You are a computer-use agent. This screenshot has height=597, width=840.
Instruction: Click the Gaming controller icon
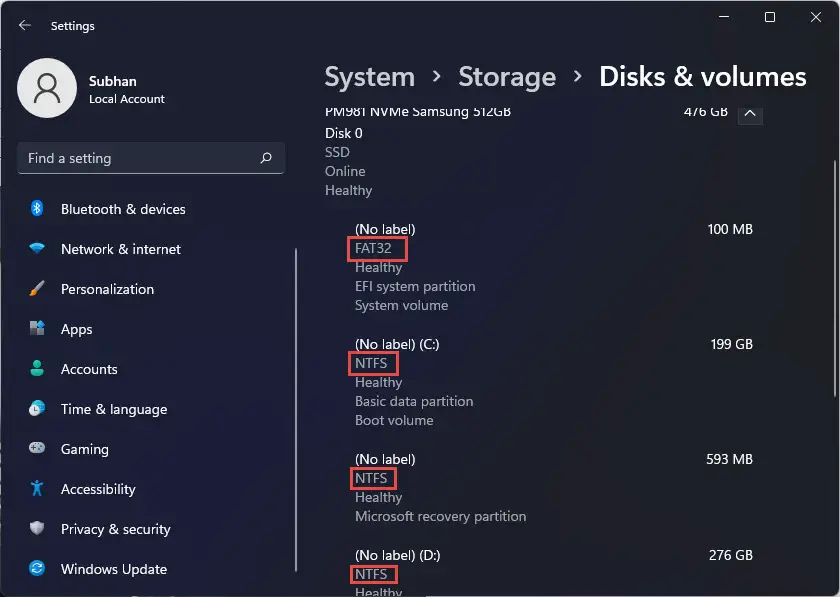37,447
